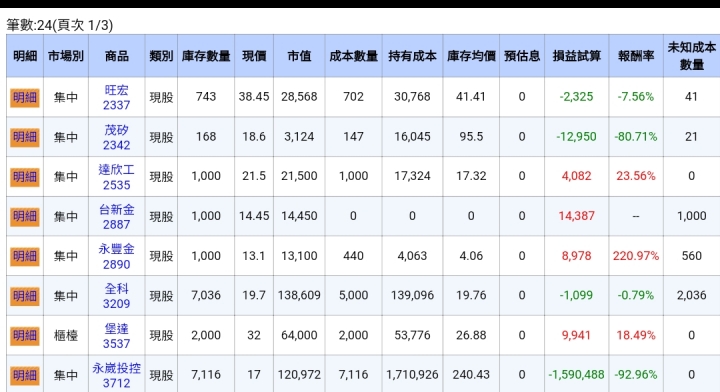The height and width of the screenshot is (392, 720).
Task: Select the 138,609 market value cell
Action: 299,295
